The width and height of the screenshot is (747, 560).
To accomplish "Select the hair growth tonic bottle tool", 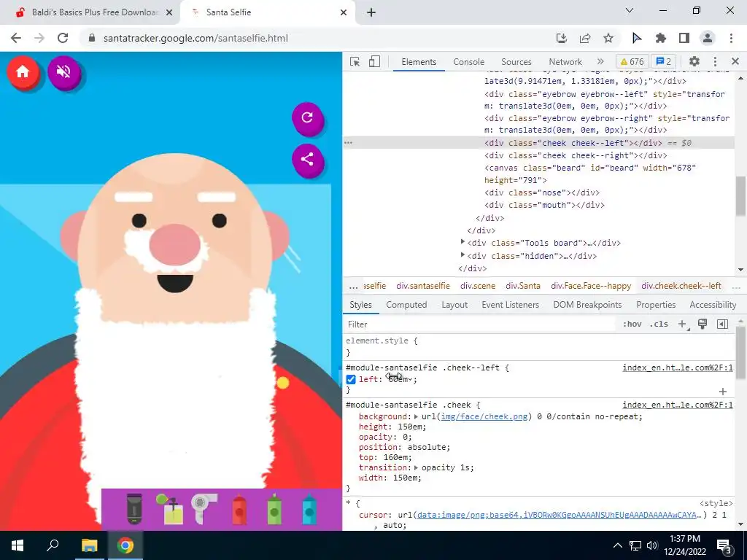I will (170, 509).
